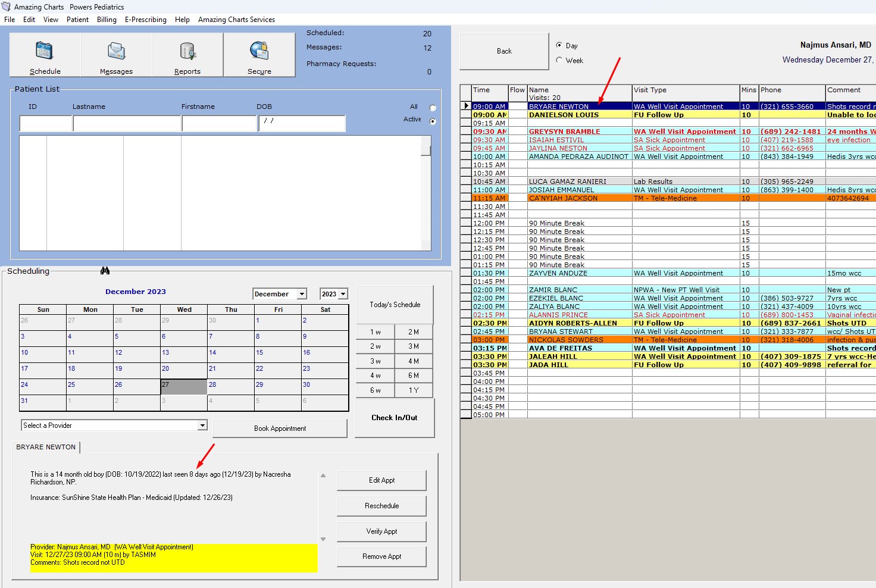Click the Amazing Charts title bar icon
876x588 pixels.
pos(7,7)
